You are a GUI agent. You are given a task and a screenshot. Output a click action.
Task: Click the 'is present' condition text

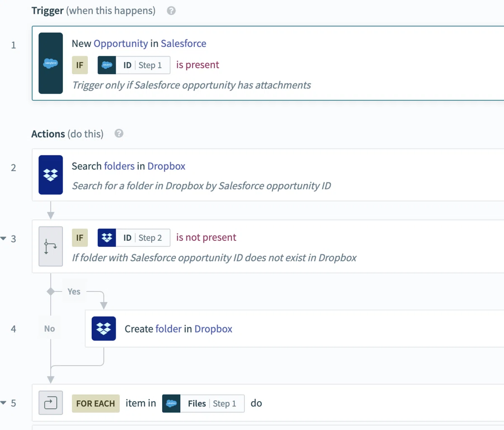pos(197,65)
